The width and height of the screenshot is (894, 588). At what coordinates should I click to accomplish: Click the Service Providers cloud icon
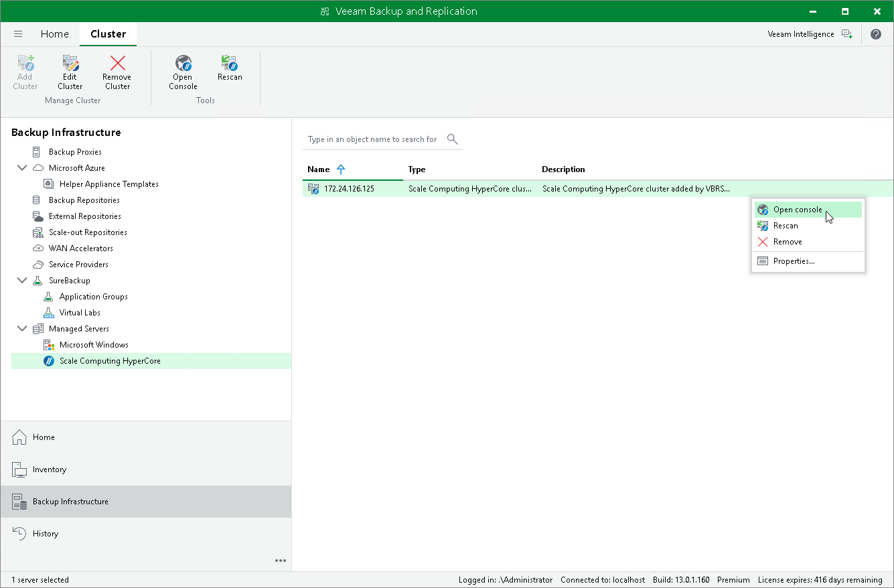coord(38,265)
